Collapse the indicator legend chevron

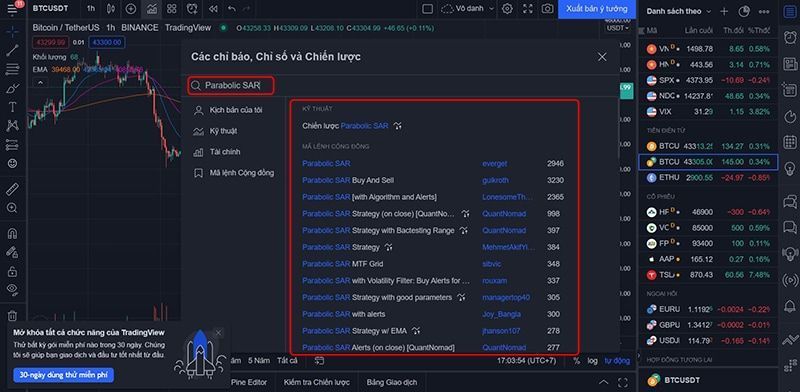click(40, 82)
